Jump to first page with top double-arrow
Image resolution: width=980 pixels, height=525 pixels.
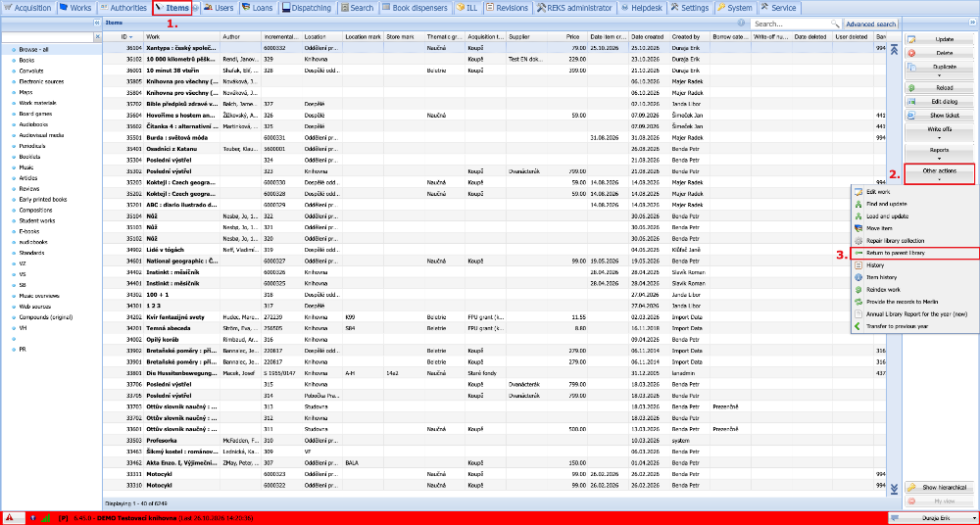[894, 50]
